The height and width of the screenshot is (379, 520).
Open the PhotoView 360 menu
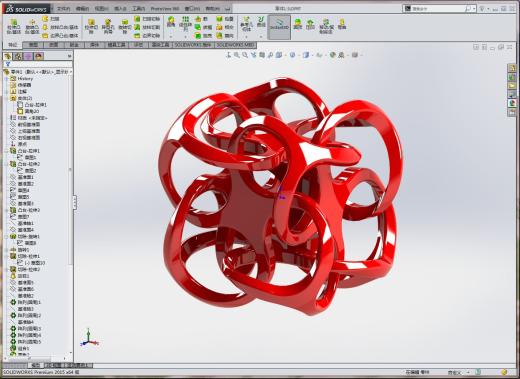tap(165, 9)
